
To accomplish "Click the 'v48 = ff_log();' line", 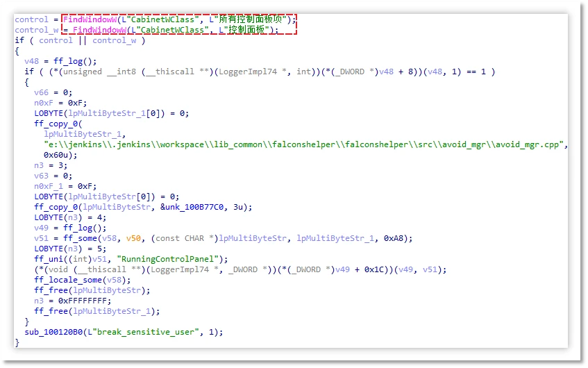I will [x=60, y=61].
